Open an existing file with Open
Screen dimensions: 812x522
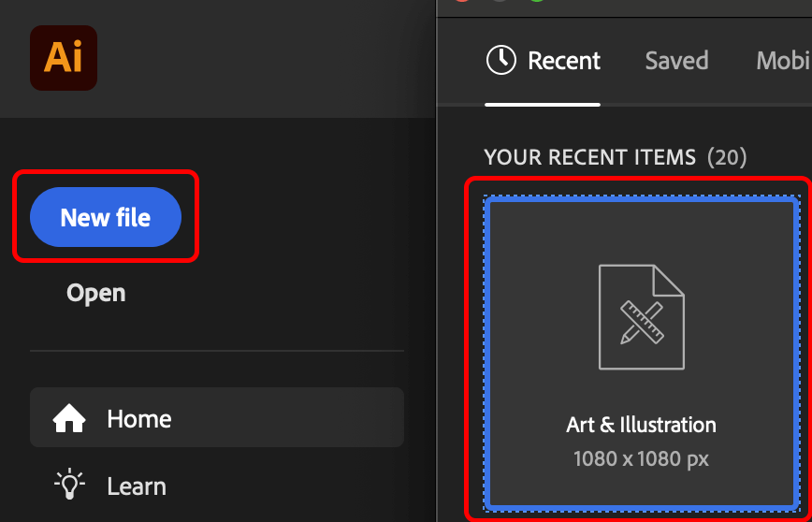coord(95,293)
